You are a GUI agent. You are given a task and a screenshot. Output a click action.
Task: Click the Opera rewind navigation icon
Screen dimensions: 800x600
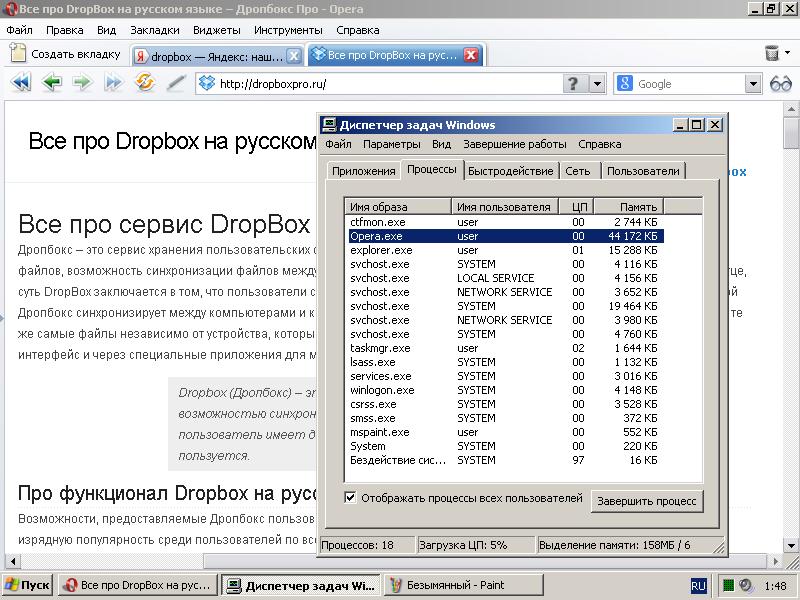coord(21,82)
